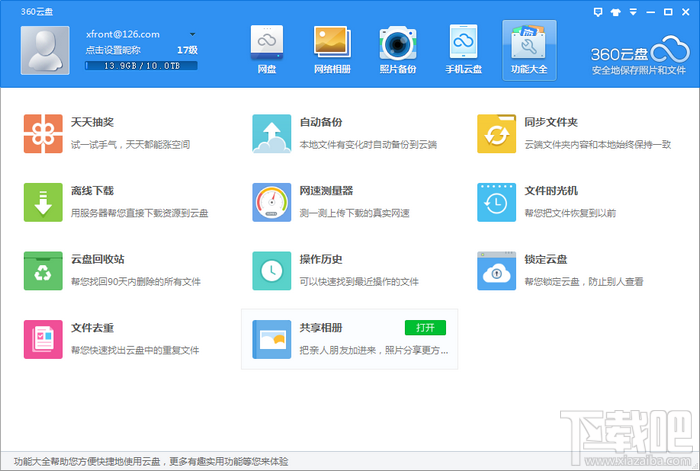Viewport: 700px width, 471px height.
Task: Click the 共享相册 title text
Action: pos(321,328)
